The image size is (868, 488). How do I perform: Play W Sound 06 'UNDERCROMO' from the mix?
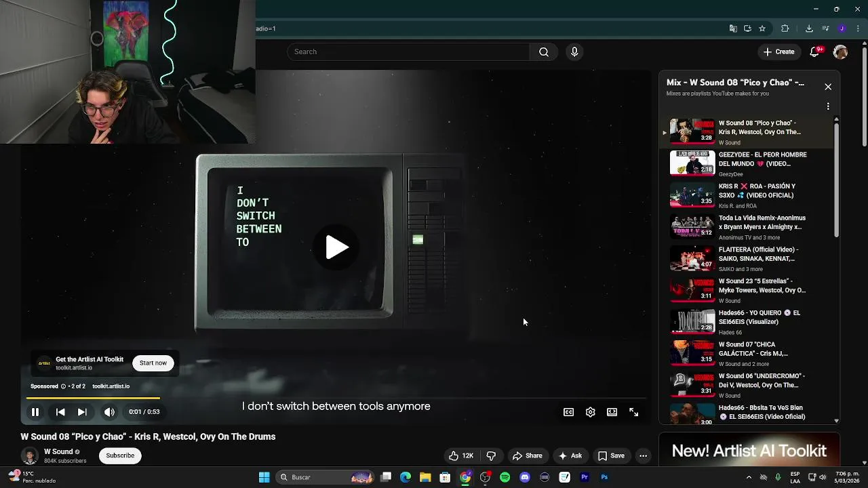click(x=746, y=385)
